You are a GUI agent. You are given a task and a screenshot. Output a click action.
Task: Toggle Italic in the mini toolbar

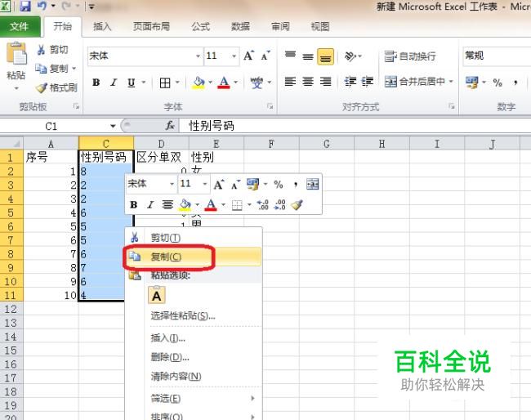coord(150,204)
